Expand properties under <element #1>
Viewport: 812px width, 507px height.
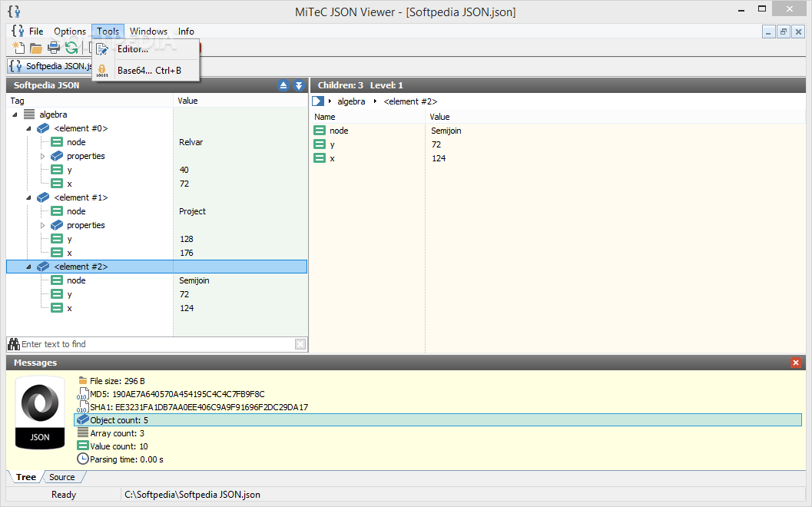click(x=43, y=225)
